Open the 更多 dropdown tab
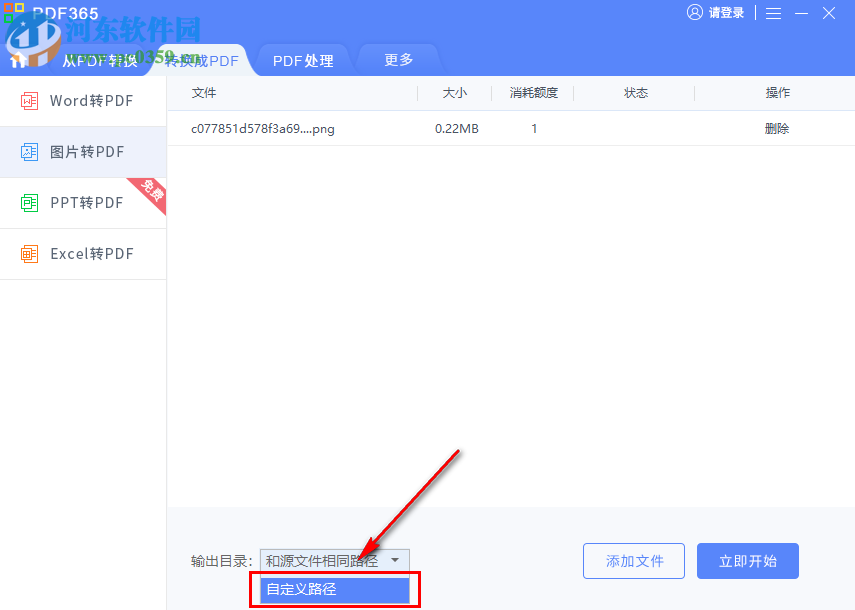 (x=397, y=60)
